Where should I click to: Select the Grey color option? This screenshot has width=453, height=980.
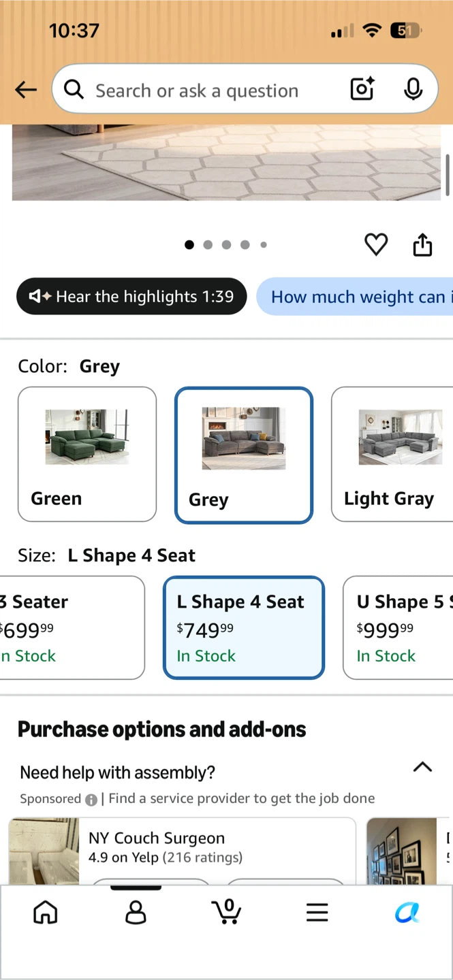pos(244,455)
